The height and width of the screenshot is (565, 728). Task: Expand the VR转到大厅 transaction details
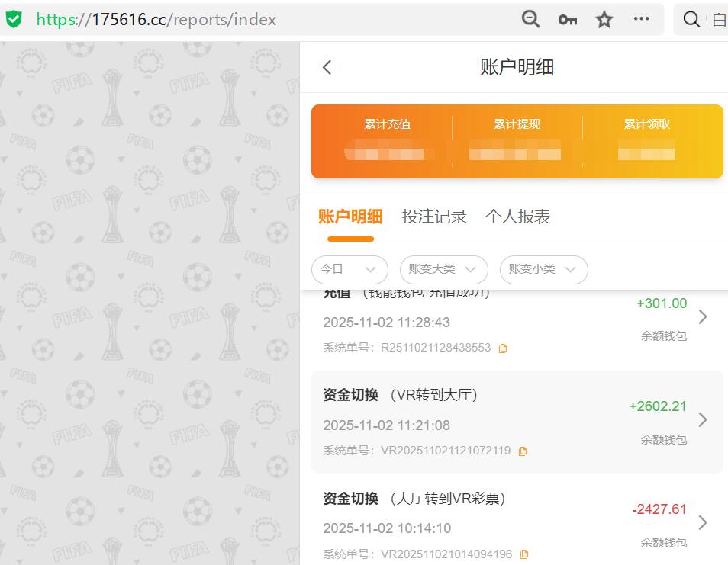tap(704, 419)
